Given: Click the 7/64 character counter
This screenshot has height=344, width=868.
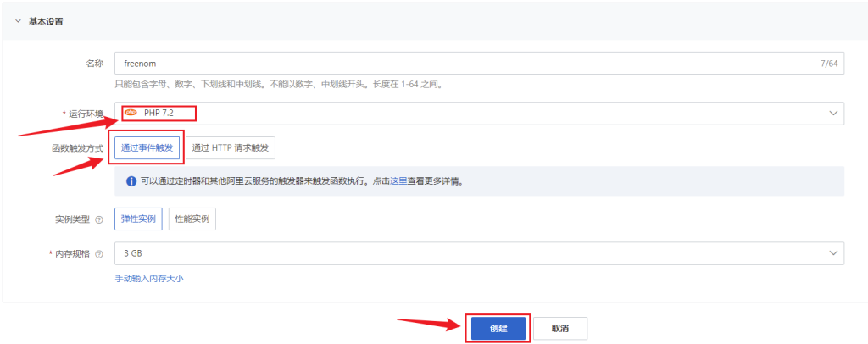Looking at the screenshot, I should pos(829,64).
